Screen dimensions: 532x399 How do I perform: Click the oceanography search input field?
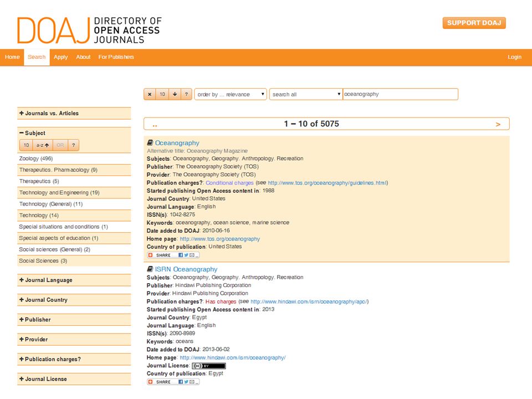click(x=400, y=94)
